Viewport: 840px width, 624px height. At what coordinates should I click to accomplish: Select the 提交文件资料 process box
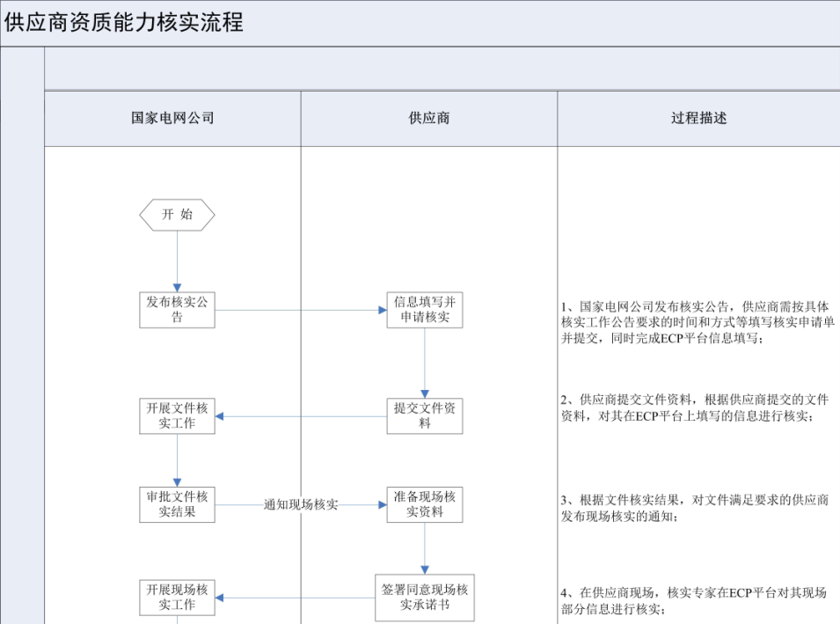click(425, 415)
